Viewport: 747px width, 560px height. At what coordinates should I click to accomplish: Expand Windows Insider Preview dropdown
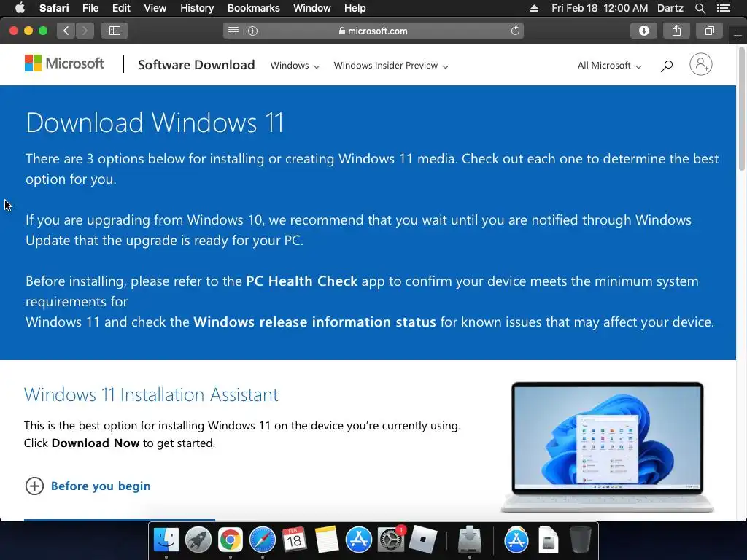391,65
